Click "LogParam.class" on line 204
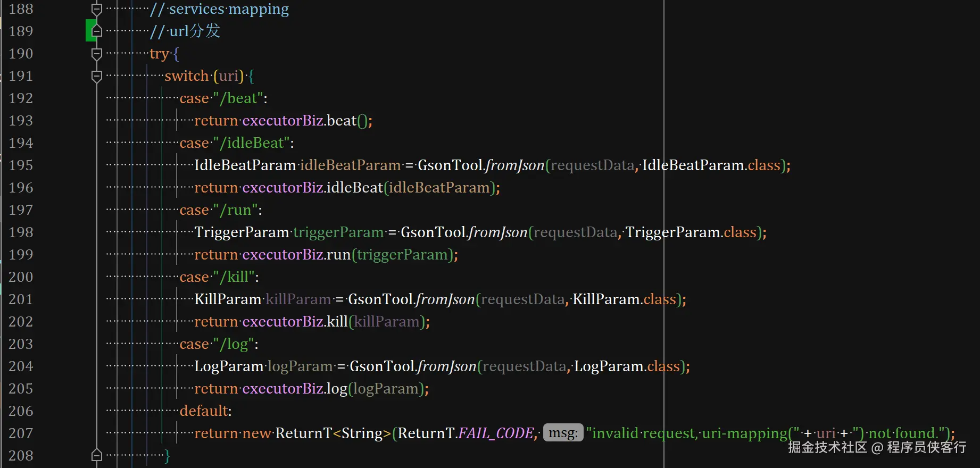The image size is (980, 468). point(627,366)
